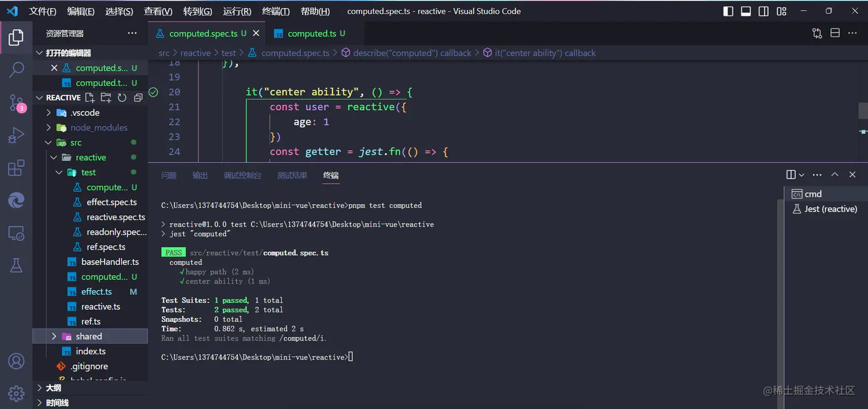Open the 查看(V) menu
868x409 pixels.
click(x=158, y=11)
